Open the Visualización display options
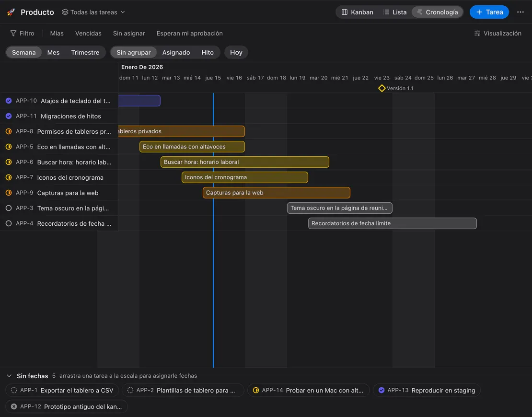The height and width of the screenshot is (417, 532). 498,33
